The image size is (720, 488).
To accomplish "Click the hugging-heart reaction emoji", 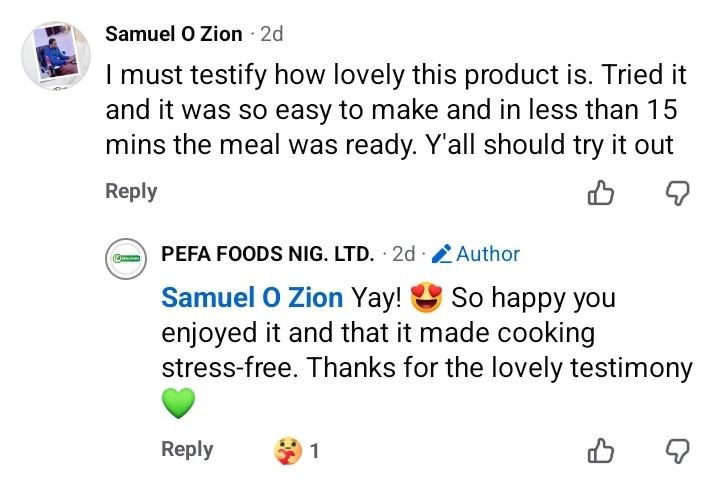I will click(287, 451).
